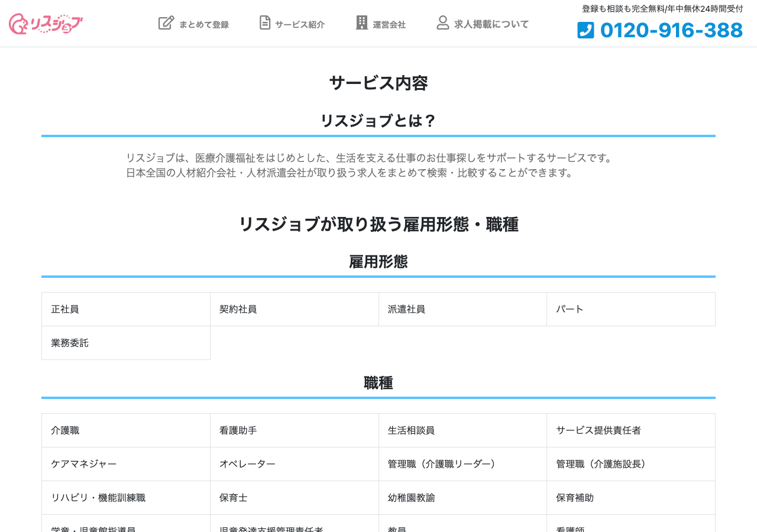Go to the サービス紹介 page
Viewport: 757px width, 532px height.
[x=292, y=24]
